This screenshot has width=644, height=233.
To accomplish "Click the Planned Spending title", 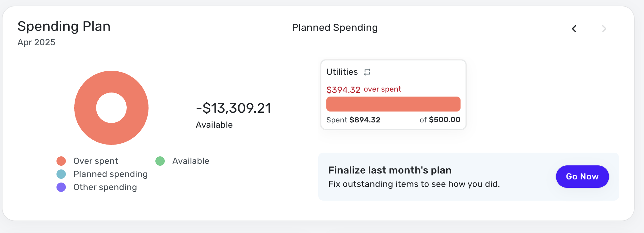I will [x=335, y=28].
